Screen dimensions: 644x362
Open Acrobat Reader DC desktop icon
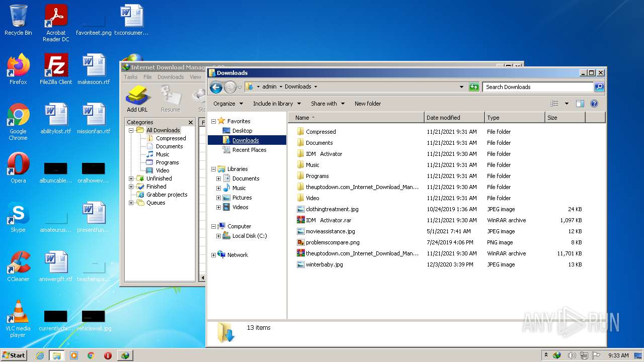coord(56,23)
